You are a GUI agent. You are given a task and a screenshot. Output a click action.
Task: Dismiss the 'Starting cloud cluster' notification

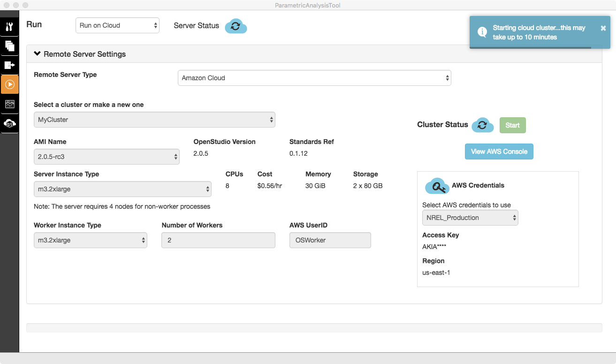(x=603, y=28)
